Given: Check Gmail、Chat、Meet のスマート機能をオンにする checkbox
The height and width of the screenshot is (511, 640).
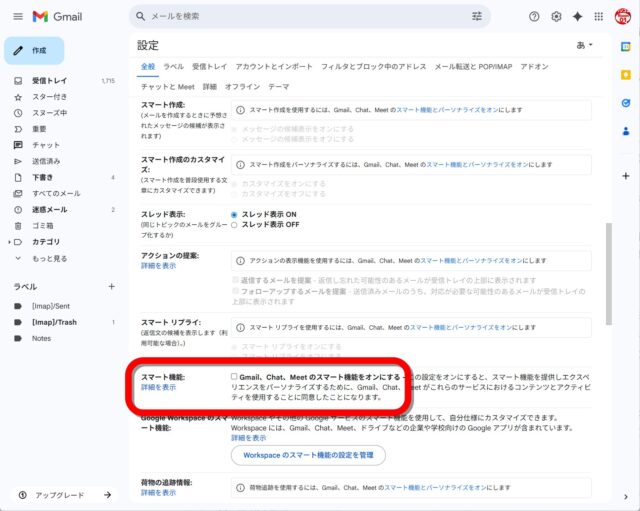Looking at the screenshot, I should point(234,376).
